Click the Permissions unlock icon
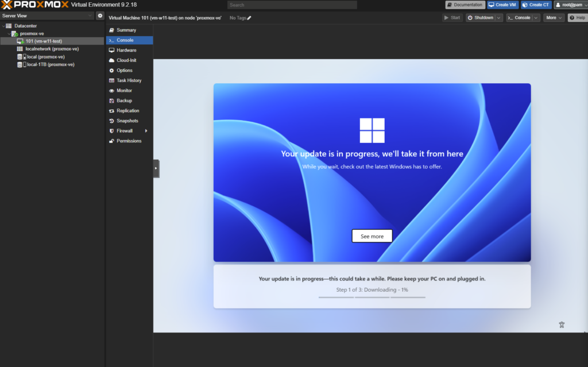The height and width of the screenshot is (367, 588). [x=111, y=141]
